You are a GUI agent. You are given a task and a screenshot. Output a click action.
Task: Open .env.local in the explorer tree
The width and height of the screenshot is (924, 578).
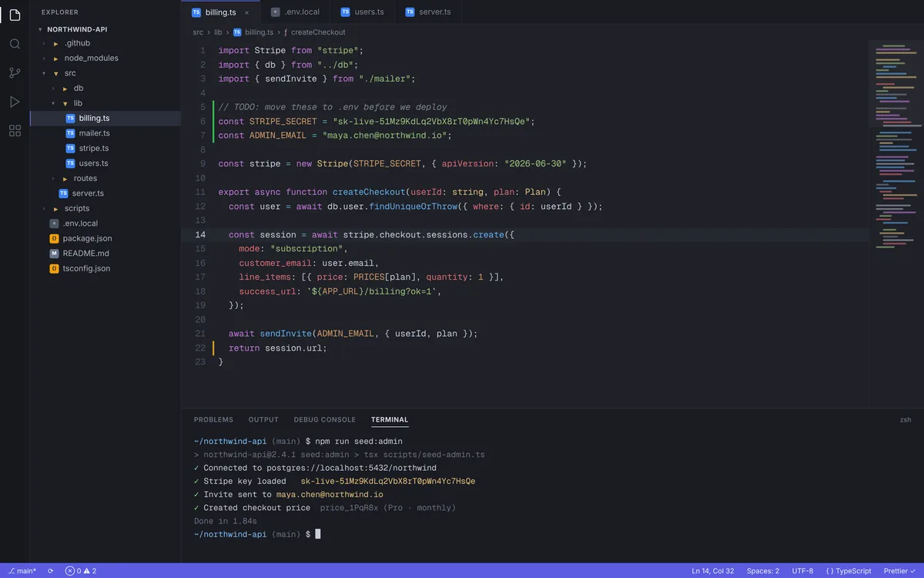coord(105,223)
